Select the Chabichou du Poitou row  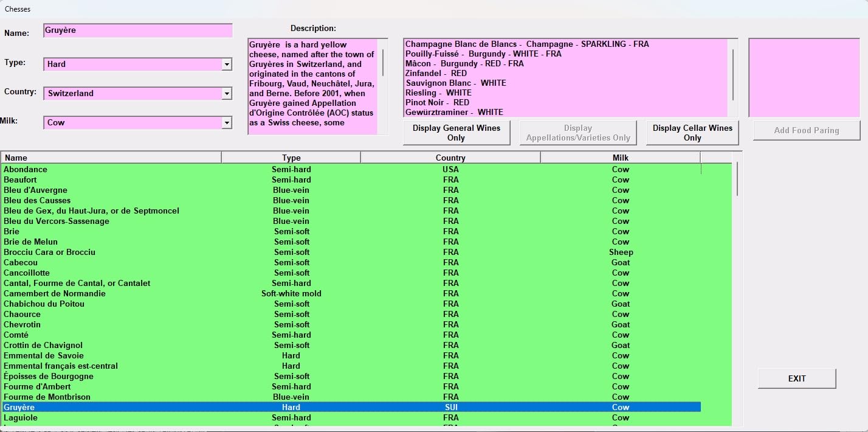pos(351,304)
